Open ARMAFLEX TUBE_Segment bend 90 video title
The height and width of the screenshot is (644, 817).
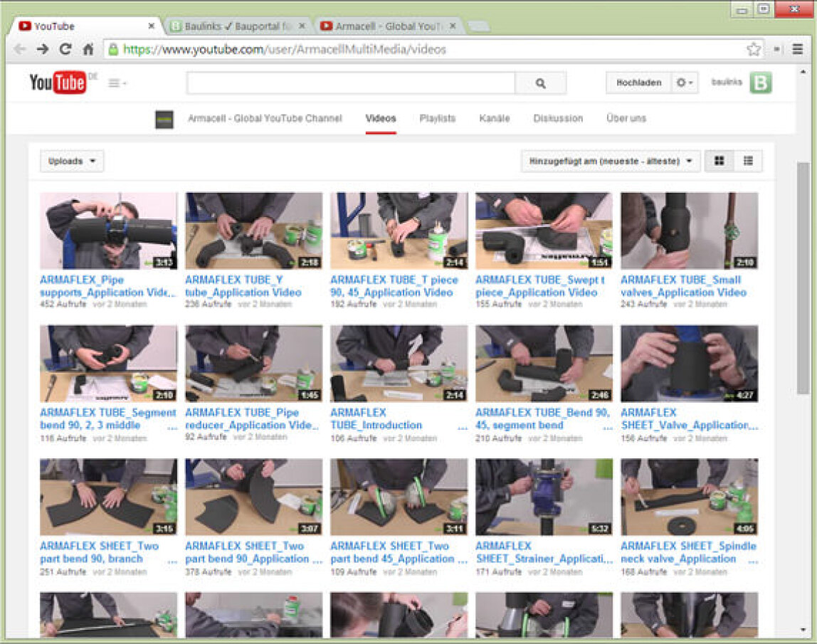click(x=108, y=419)
